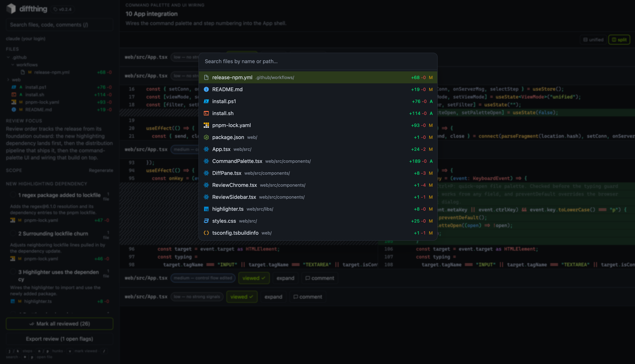Click the CommandPalette.tsx React icon

[x=206, y=161]
